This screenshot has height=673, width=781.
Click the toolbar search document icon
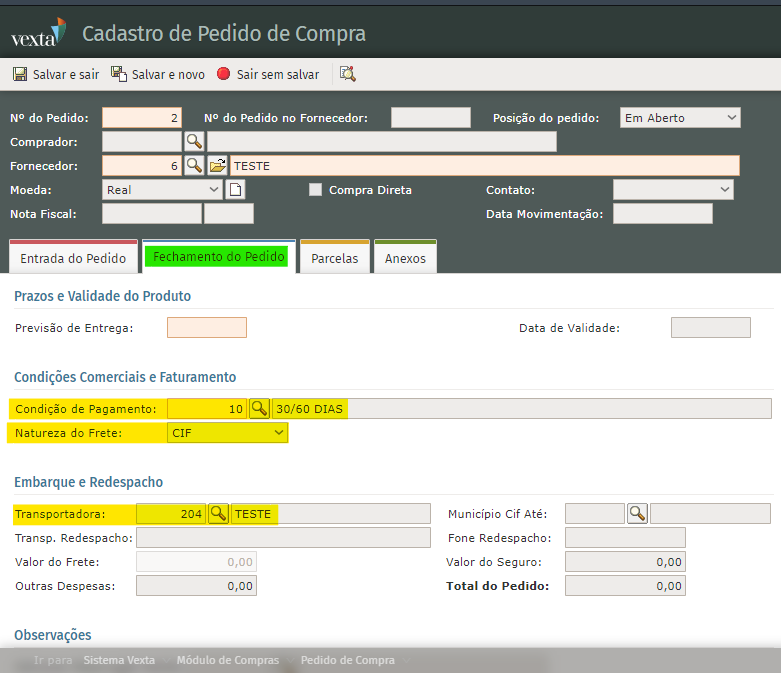coord(347,74)
